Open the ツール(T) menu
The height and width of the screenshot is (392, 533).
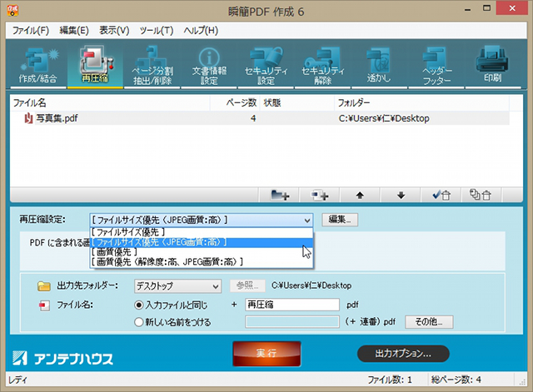pyautogui.click(x=157, y=31)
